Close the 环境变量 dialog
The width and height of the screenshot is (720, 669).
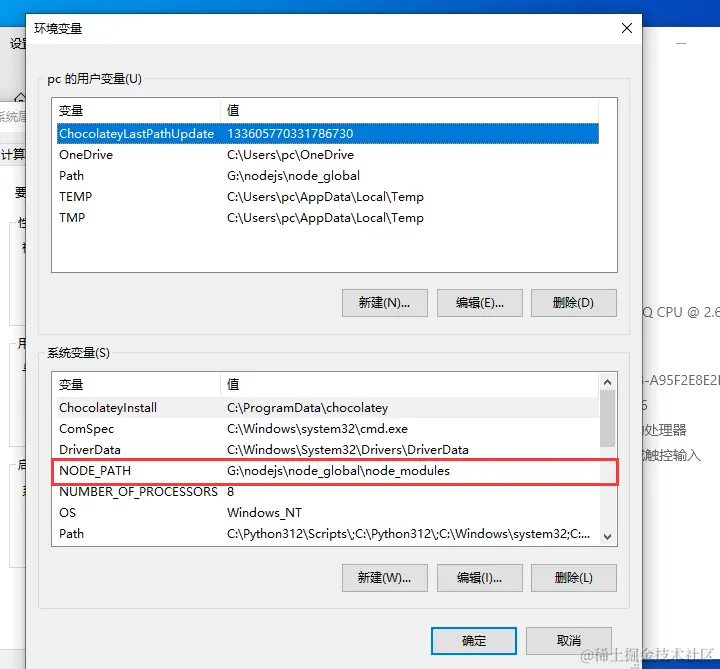[627, 28]
